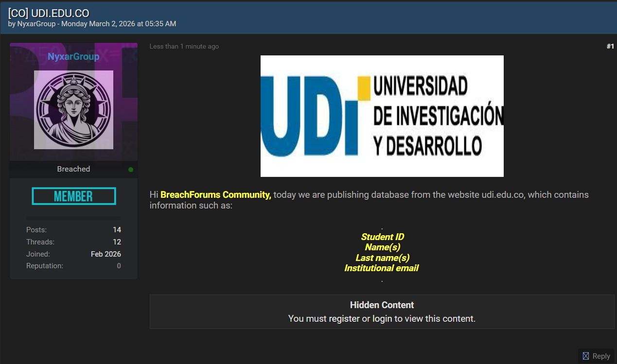Select the thread title [CO] UDI.EDU.CO
Image resolution: width=617 pixels, height=364 pixels.
tap(49, 13)
